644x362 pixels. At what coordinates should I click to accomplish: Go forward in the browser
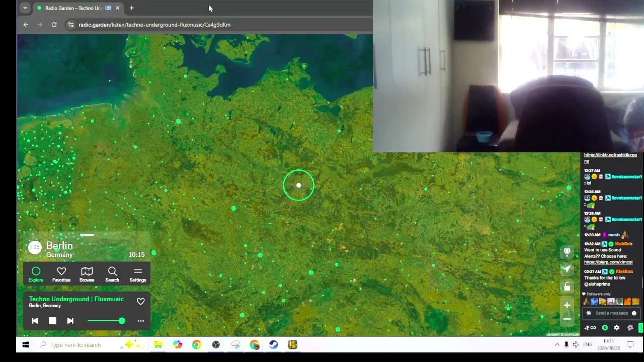pos(40,25)
